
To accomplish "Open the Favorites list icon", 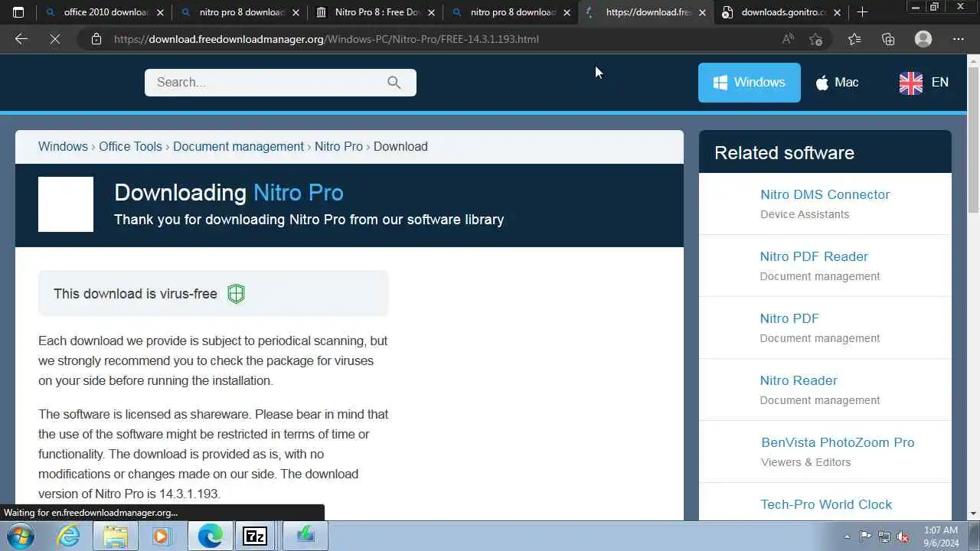I will click(x=854, y=39).
